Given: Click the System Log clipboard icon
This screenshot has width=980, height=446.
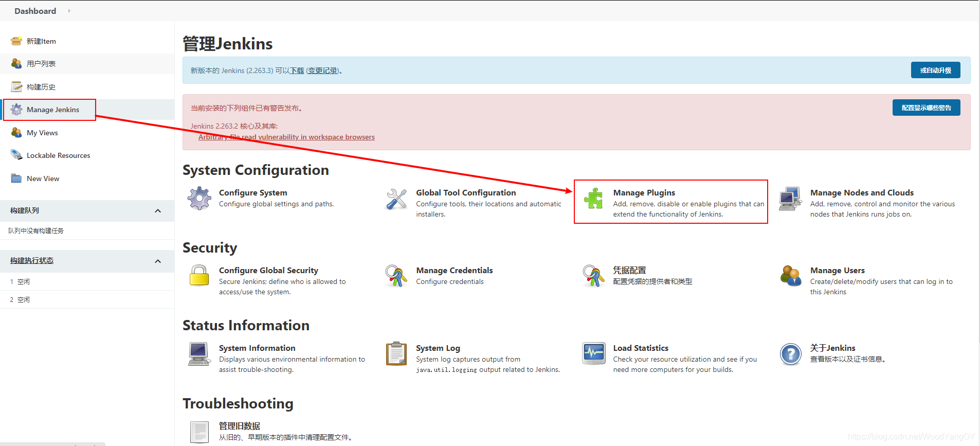Looking at the screenshot, I should coord(396,354).
